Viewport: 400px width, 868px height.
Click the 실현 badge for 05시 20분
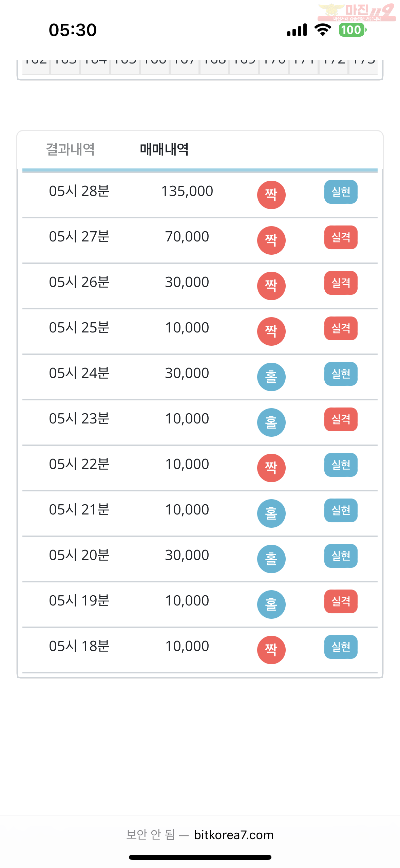(x=341, y=556)
